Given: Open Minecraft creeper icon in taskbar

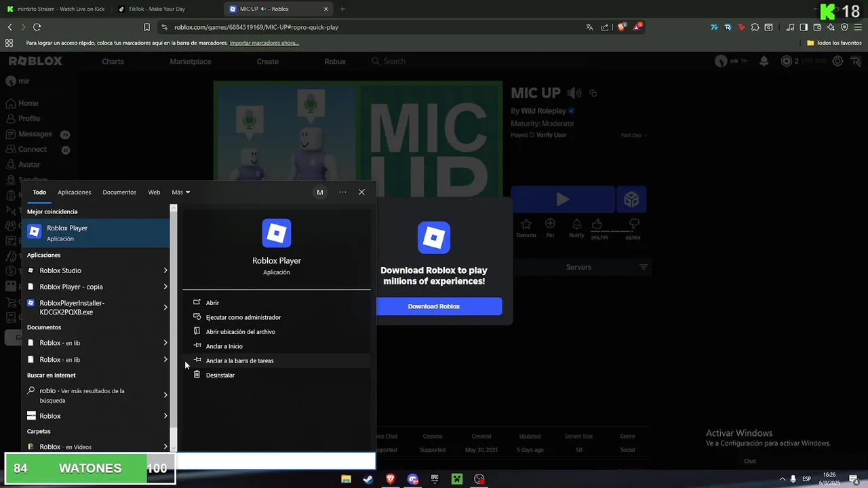Looking at the screenshot, I should [457, 479].
